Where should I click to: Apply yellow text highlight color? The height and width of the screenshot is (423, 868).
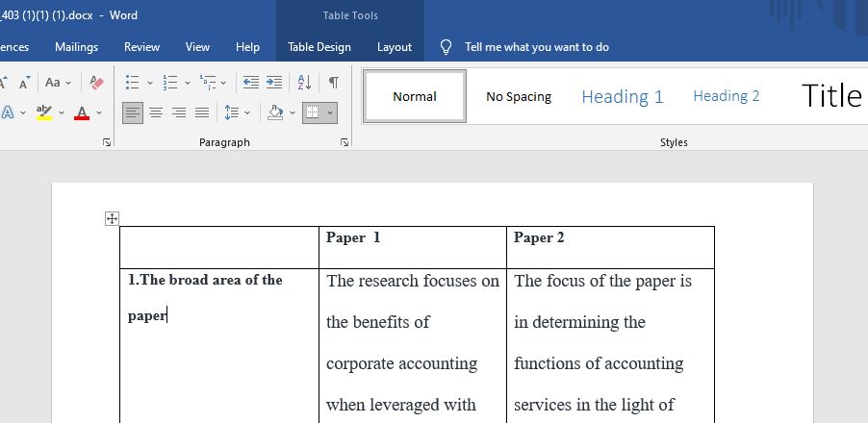[43, 112]
